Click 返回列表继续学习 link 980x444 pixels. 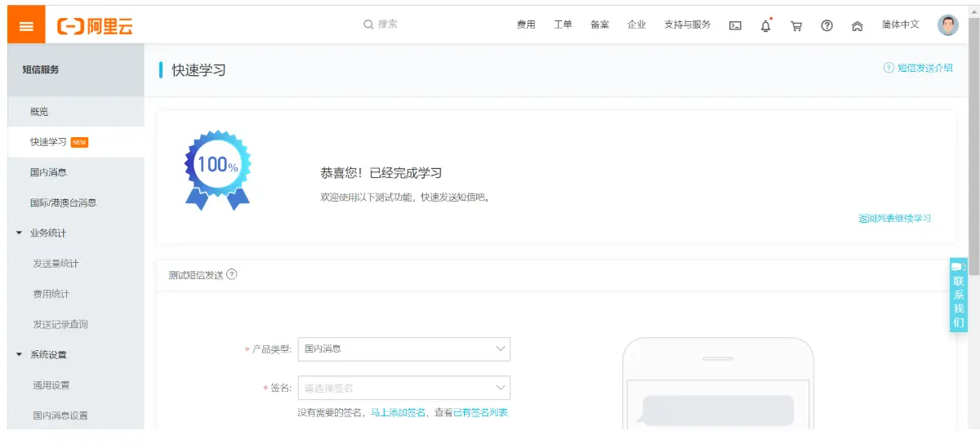[x=894, y=219]
